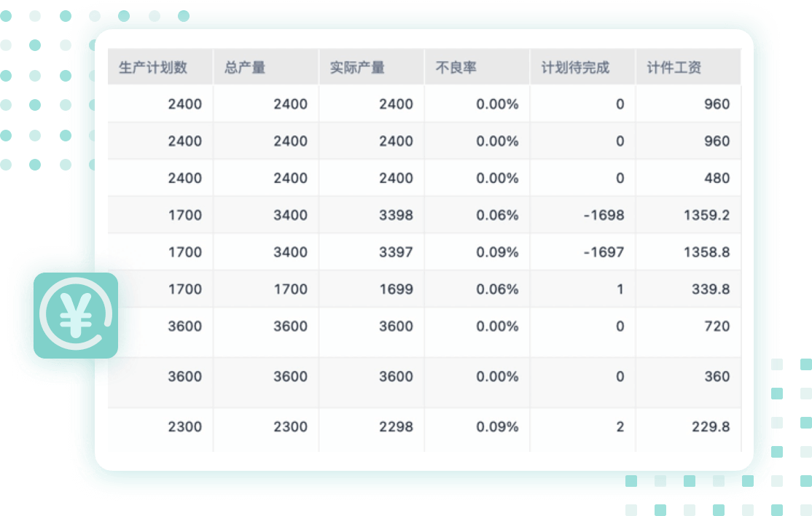Select the 计划待完成 column header

point(583,67)
